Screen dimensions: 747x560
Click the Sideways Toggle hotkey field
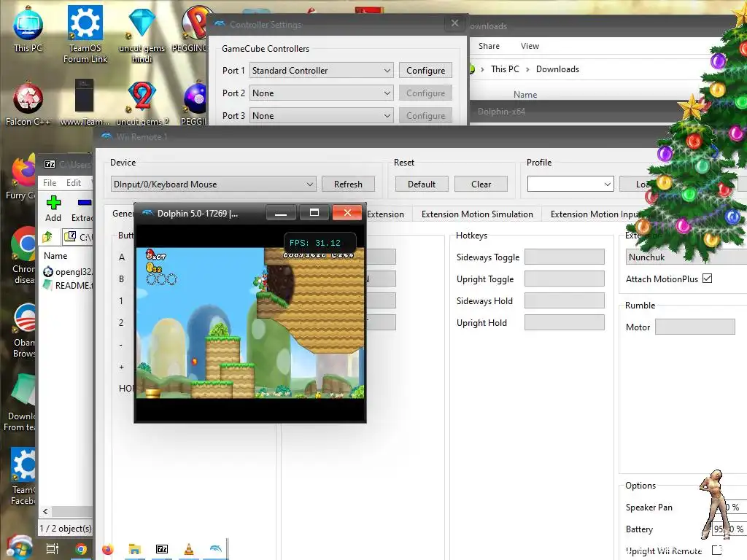click(564, 257)
